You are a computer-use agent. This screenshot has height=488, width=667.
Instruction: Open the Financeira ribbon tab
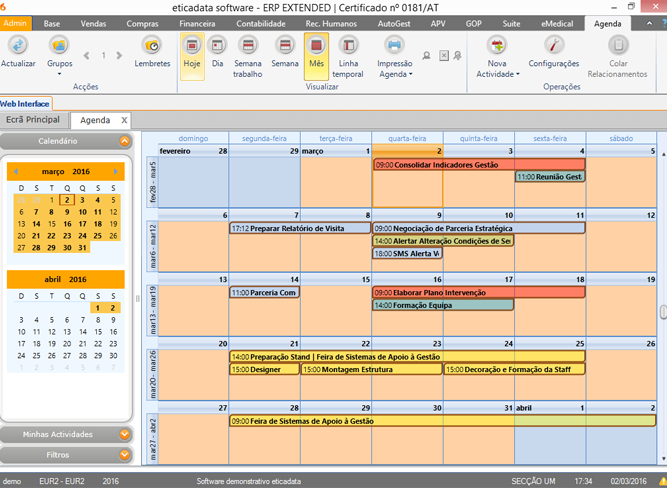pos(197,22)
